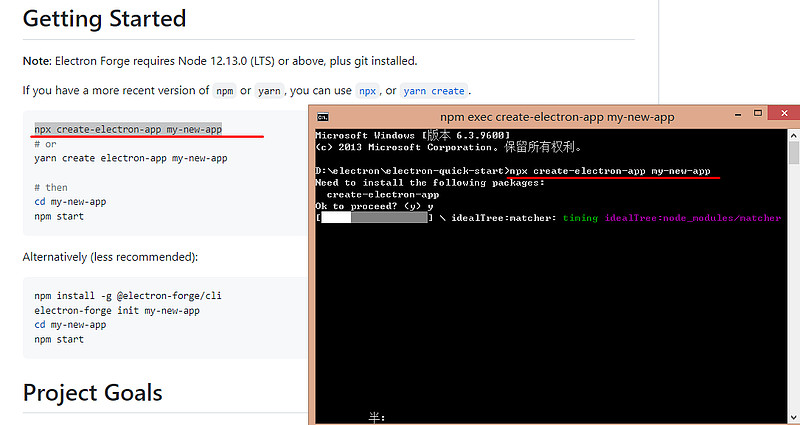Click 'electron-forge init my-new-app' line
800x425 pixels.
point(117,310)
